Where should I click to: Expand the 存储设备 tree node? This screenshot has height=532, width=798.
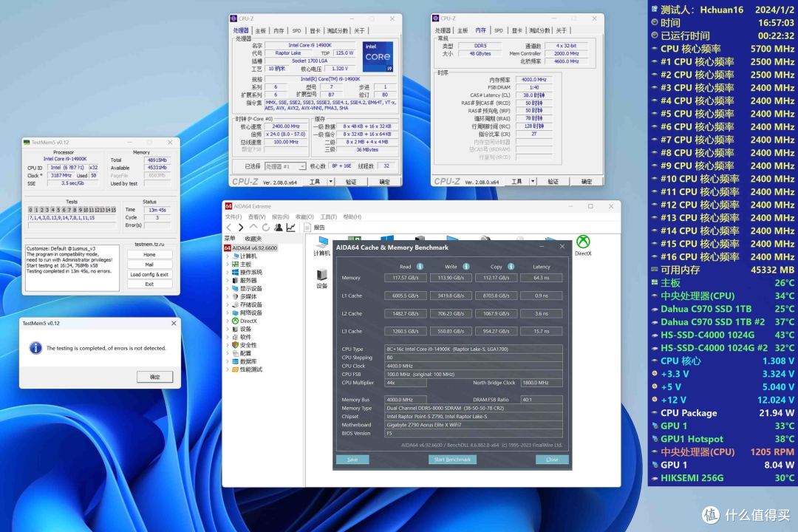[x=228, y=305]
